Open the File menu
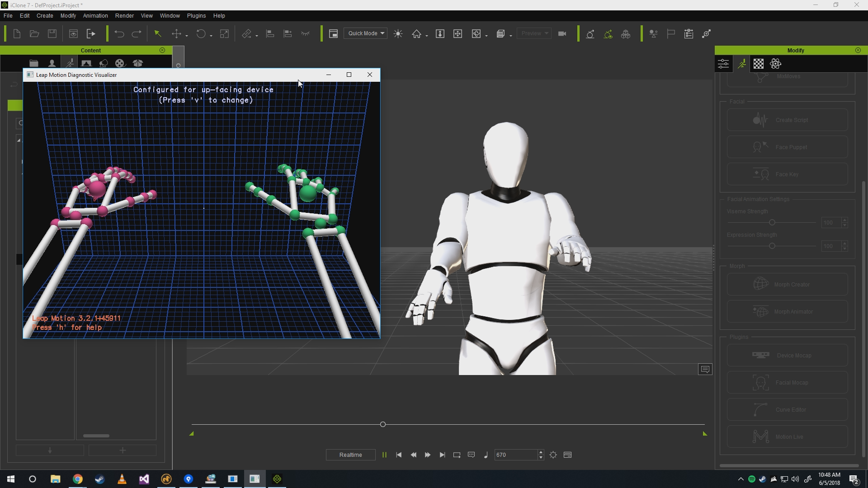Screen dimensions: 868x488 click(x=8, y=16)
